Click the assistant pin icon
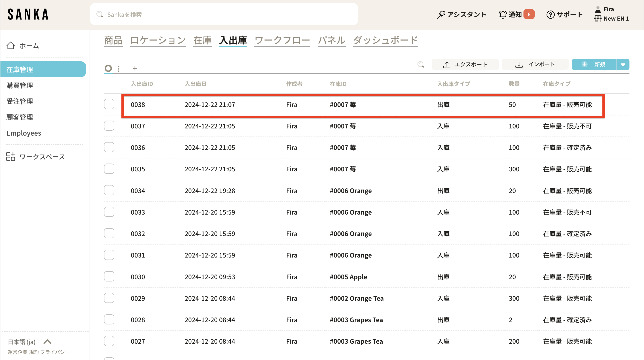Image resolution: width=644 pixels, height=360 pixels. coord(441,15)
